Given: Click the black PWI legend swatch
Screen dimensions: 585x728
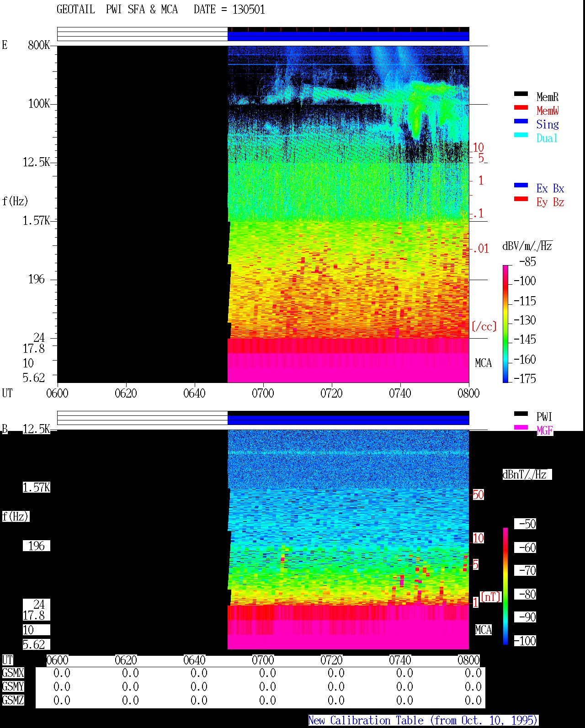Looking at the screenshot, I should pos(521,414).
